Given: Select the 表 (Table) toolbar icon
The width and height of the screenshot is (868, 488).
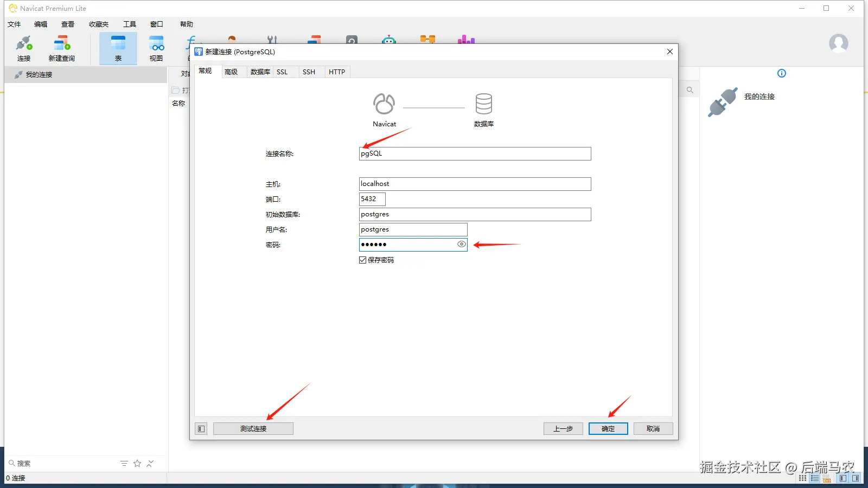Looking at the screenshot, I should tap(118, 48).
